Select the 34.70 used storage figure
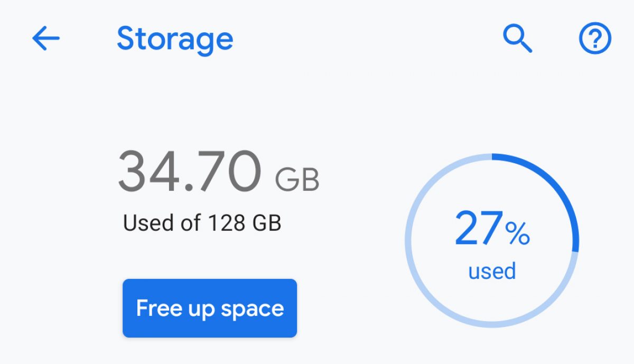The width and height of the screenshot is (634, 364). click(x=189, y=172)
